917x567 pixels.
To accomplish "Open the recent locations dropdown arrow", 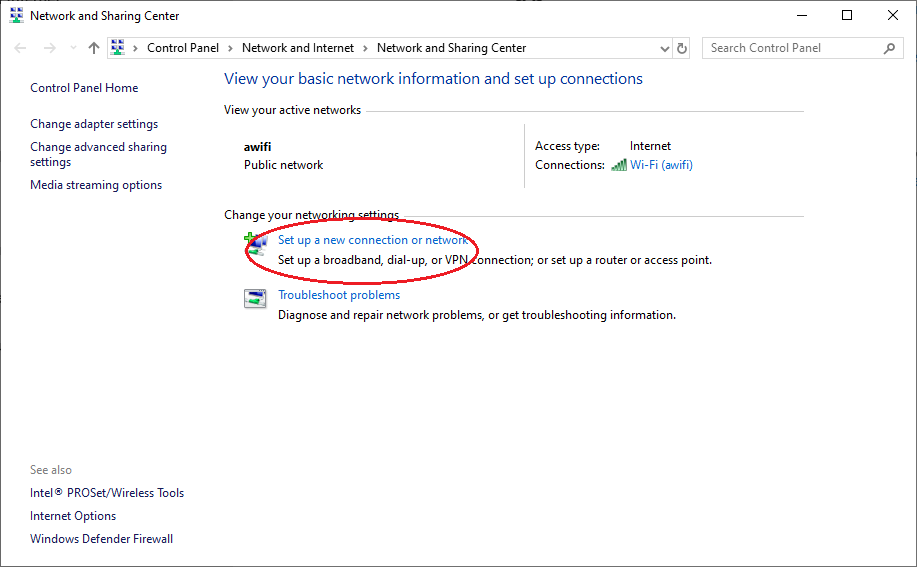I will click(x=72, y=48).
